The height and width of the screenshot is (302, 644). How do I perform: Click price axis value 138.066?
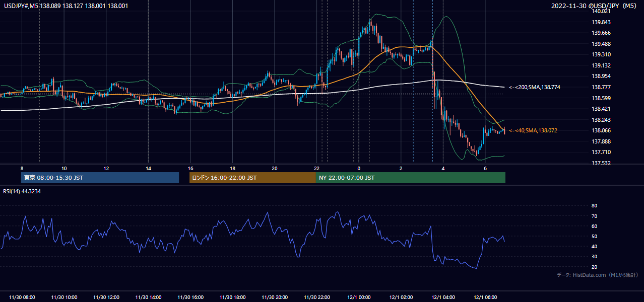click(x=601, y=130)
